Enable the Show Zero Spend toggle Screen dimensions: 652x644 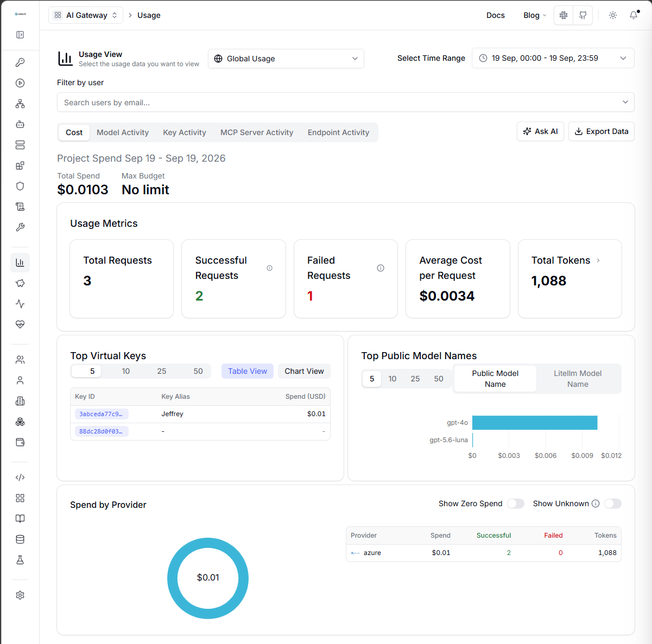pos(516,503)
